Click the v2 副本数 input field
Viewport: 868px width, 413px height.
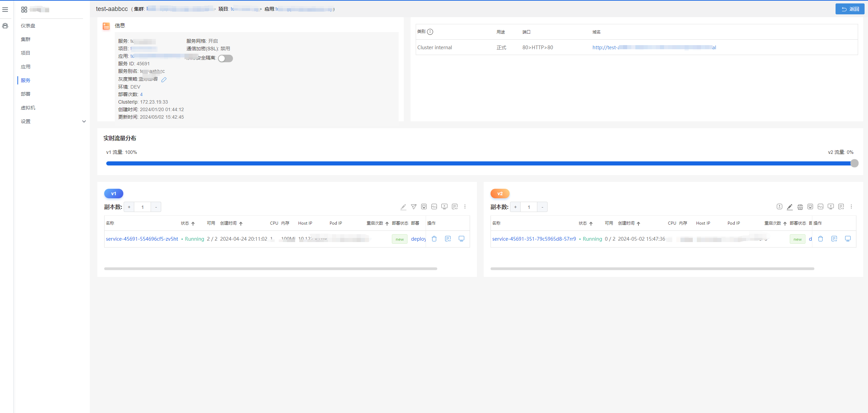529,207
